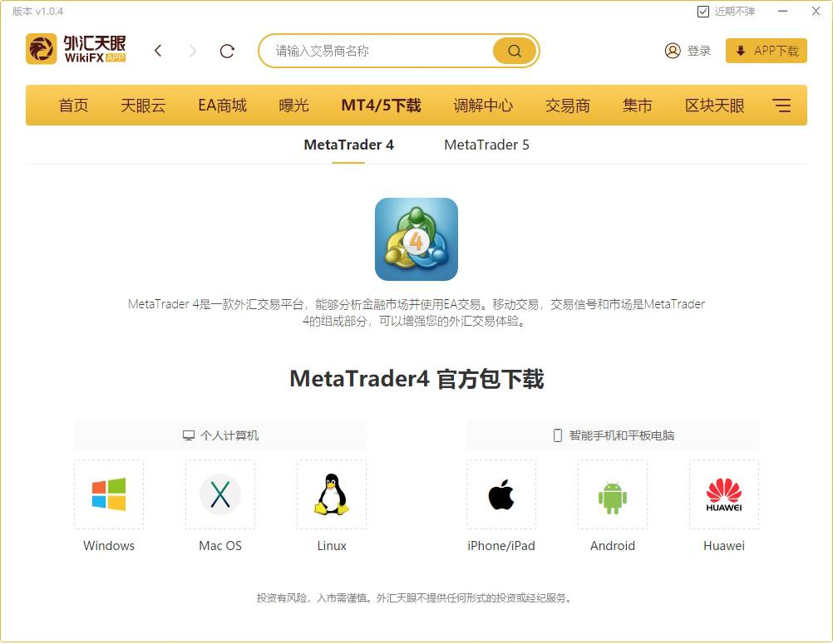This screenshot has width=833, height=644.
Task: Click the MetaTrader 4 app icon
Action: 416,239
